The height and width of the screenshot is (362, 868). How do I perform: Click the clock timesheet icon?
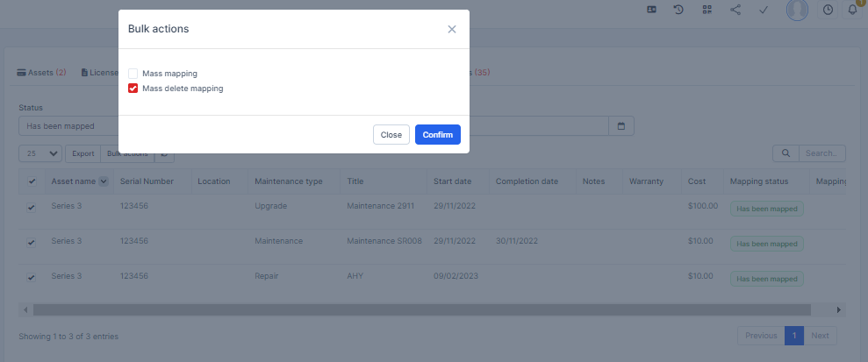click(x=828, y=10)
